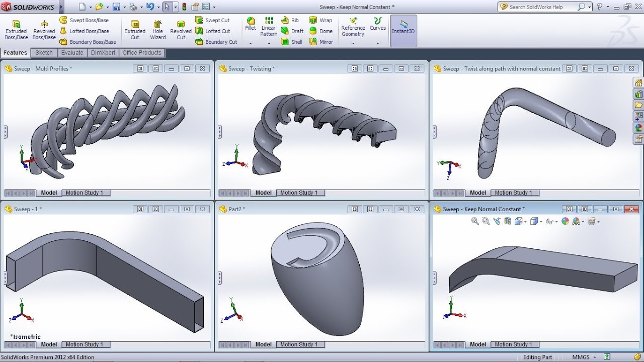Click Zoom to Fit in Keep Normal Constant window
Screen dimensions: 644x362
pyautogui.click(x=475, y=221)
